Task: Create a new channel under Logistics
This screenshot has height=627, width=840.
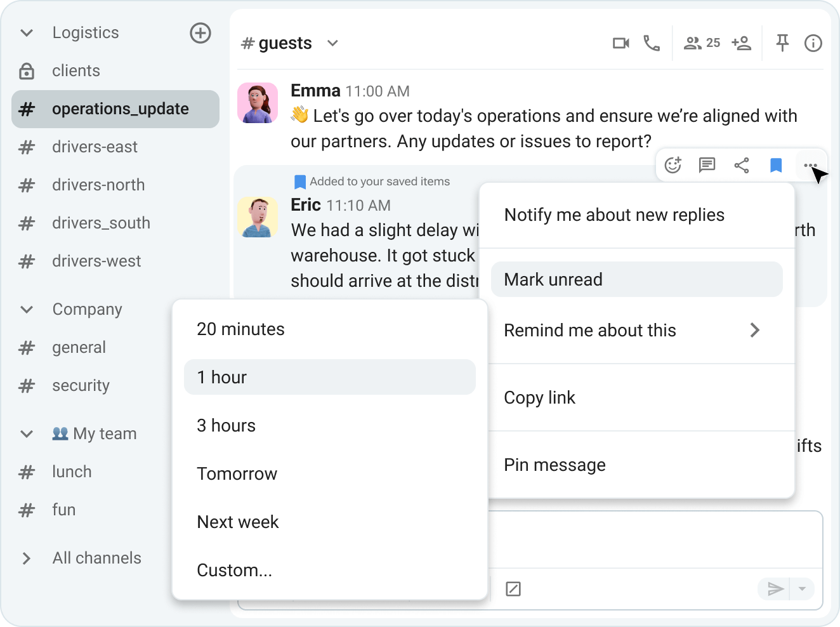Action: point(200,33)
